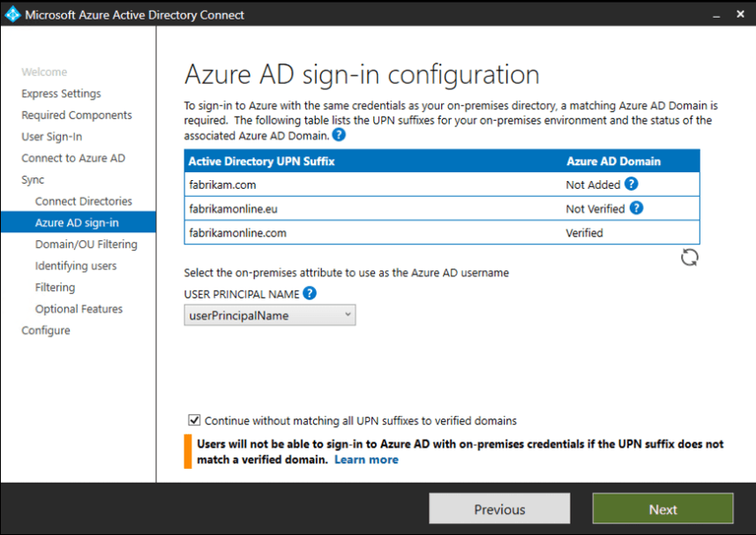Click help icon beside the intro description
The width and height of the screenshot is (756, 535).
click(x=339, y=136)
